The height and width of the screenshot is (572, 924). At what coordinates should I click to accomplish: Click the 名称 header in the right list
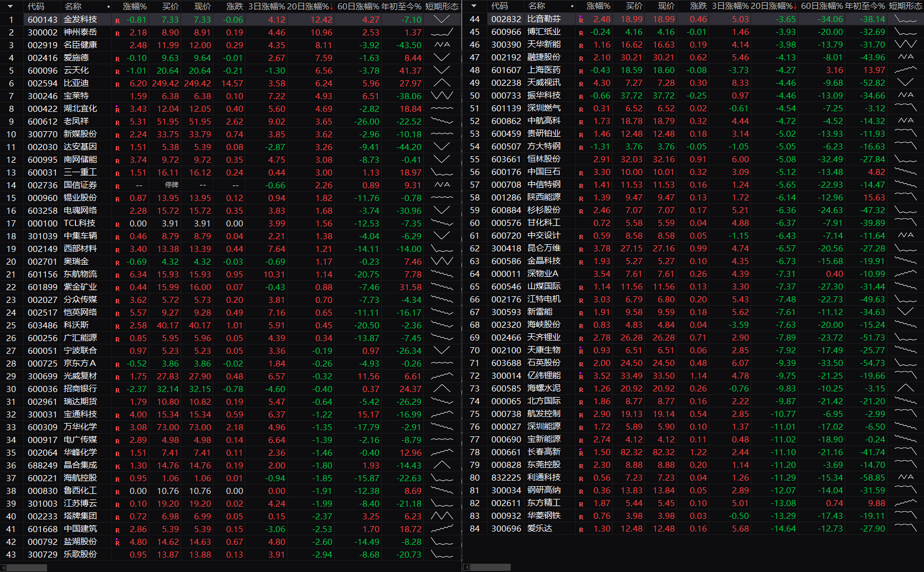(537, 6)
